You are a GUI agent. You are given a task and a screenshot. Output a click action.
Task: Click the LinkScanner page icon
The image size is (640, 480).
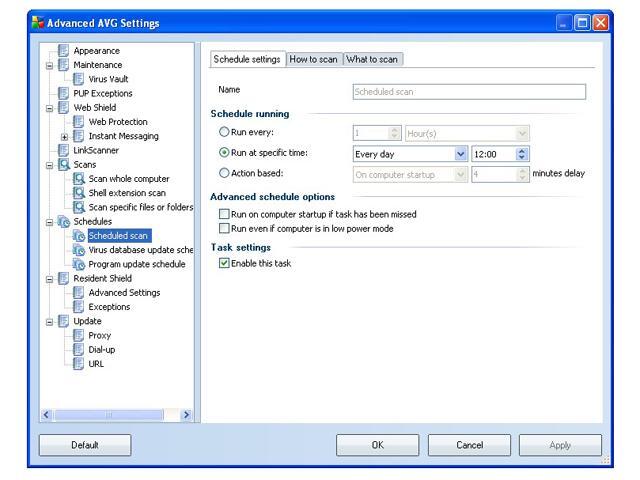(63, 150)
